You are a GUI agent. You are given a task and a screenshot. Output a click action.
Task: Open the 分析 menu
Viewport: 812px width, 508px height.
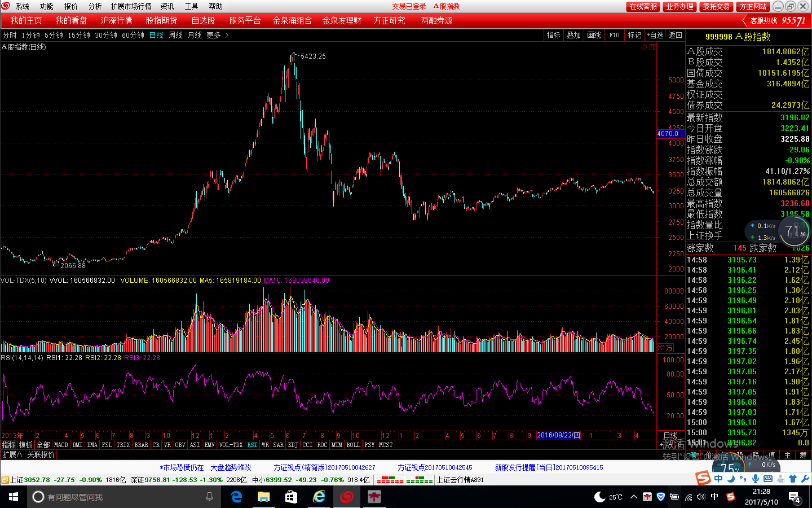tap(95, 6)
